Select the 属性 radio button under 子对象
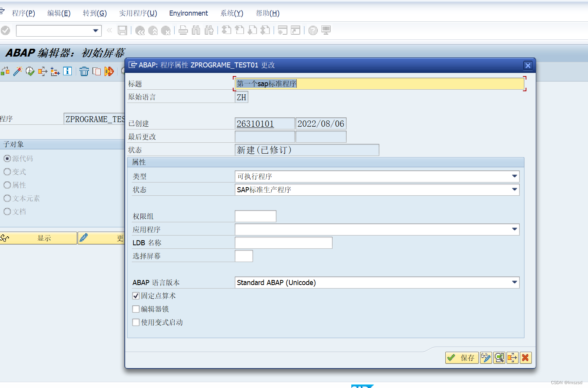 point(7,185)
